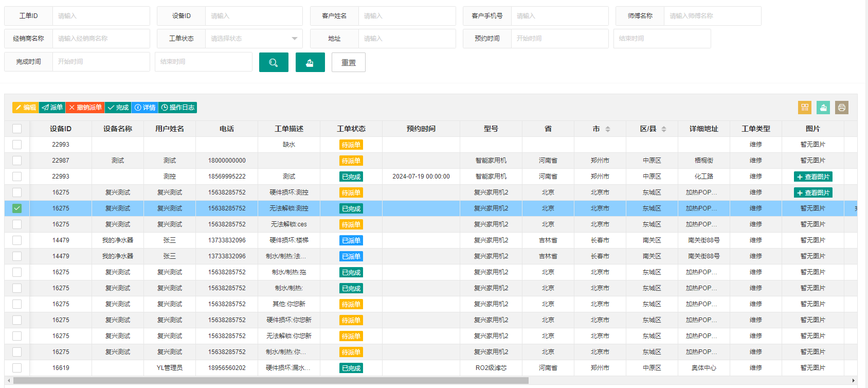Click the horizontal scrollbar under the table
The image size is (868, 388).
tap(271, 381)
